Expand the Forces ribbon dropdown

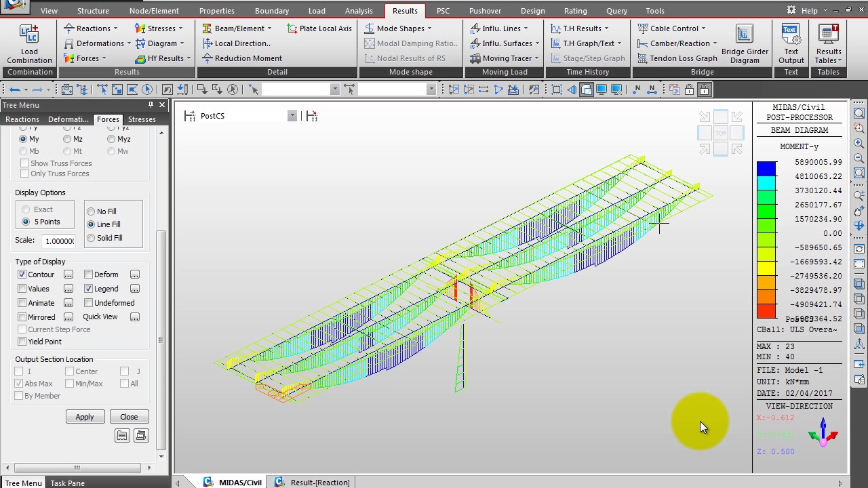pyautogui.click(x=104, y=58)
